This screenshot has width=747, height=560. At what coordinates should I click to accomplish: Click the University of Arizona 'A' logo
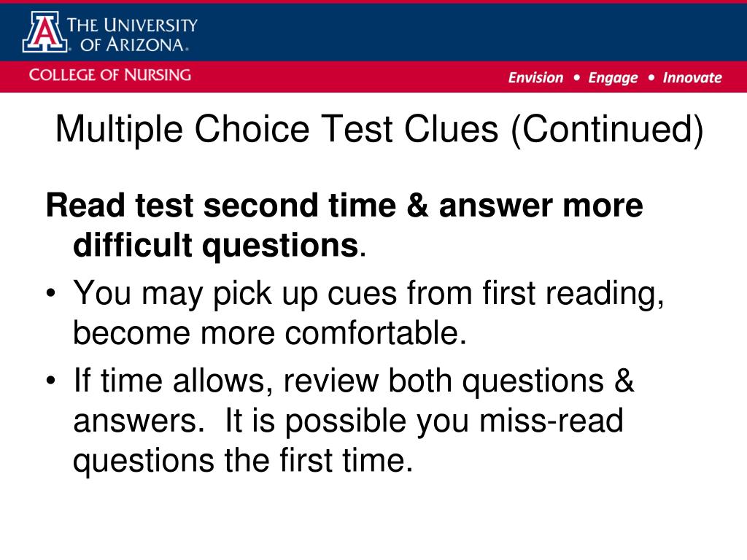[45, 32]
